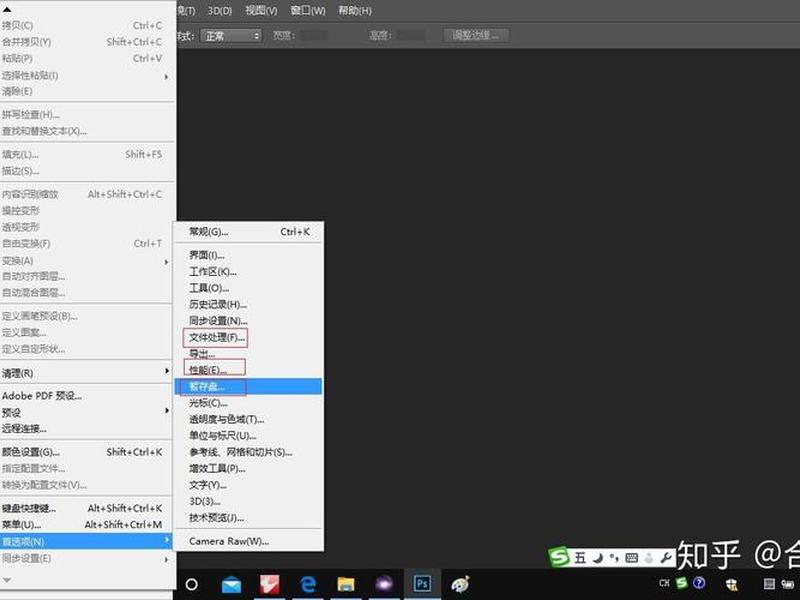The height and width of the screenshot is (600, 800).
Task: Choose 参考线、网格和切片(S)... preferences
Action: click(248, 452)
